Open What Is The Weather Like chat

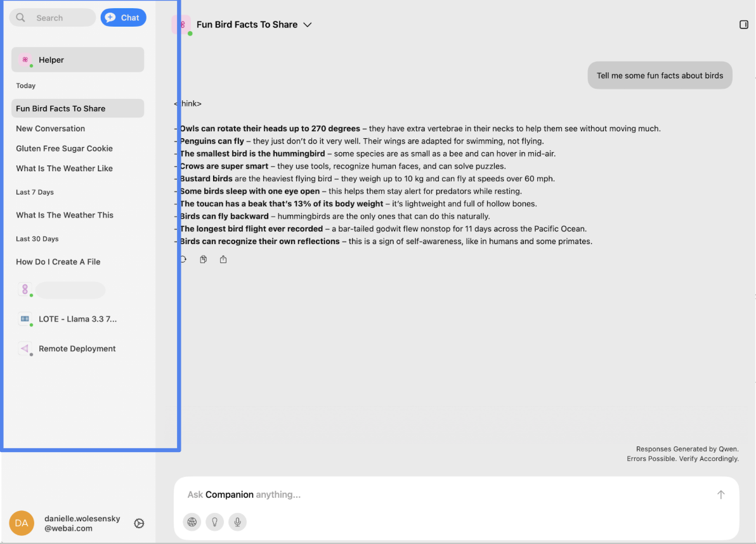tap(64, 168)
